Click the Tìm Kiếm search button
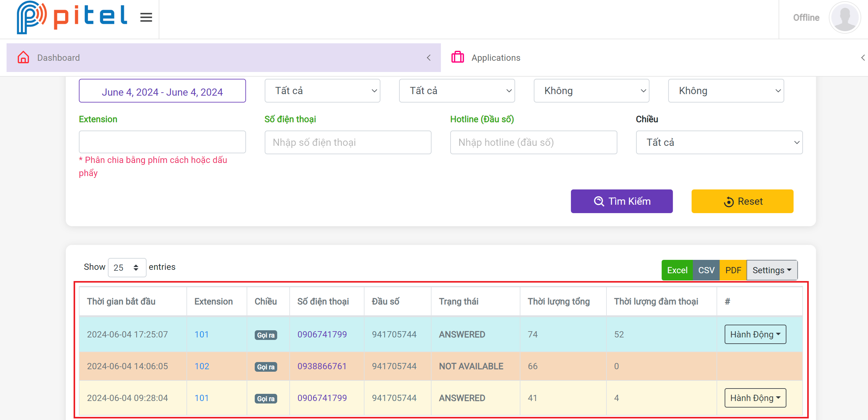The width and height of the screenshot is (868, 420). point(621,201)
